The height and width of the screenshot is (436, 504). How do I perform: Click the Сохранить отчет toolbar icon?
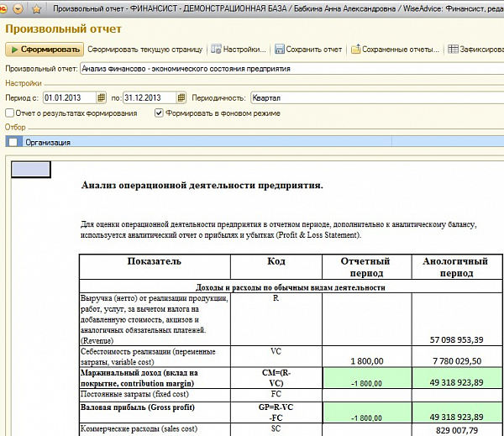(280, 50)
